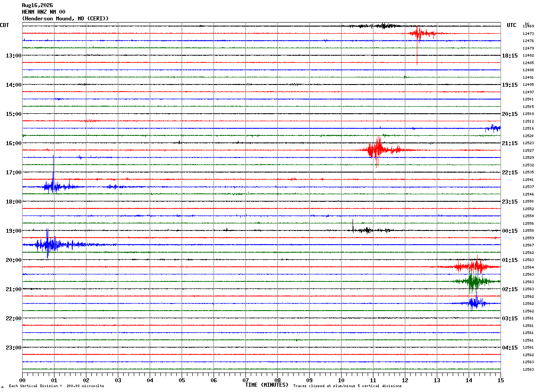The height and width of the screenshot is (392, 536).
Task: Select the blue signal at end of 15:30 trace
Action: (493, 128)
